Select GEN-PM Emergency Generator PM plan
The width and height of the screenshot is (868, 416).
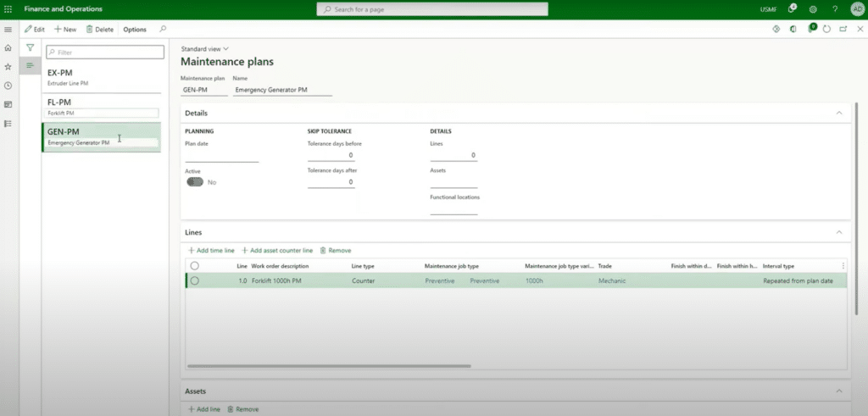[x=102, y=136]
